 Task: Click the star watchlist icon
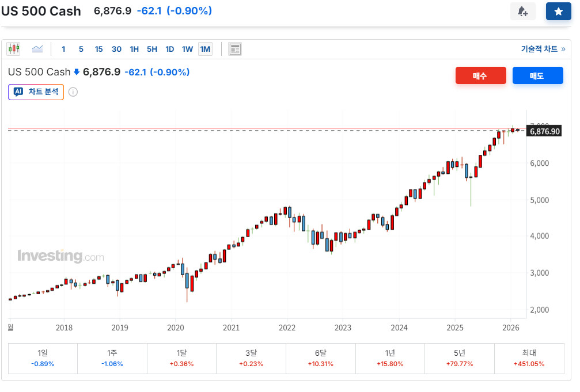pos(558,12)
